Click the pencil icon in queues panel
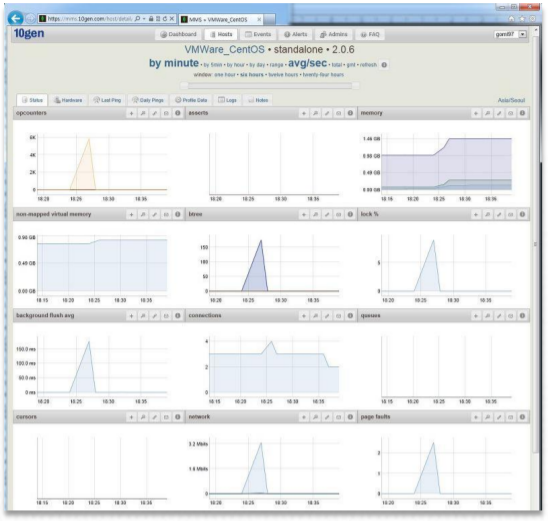Viewport: 548px width, 521px height. pos(499,316)
